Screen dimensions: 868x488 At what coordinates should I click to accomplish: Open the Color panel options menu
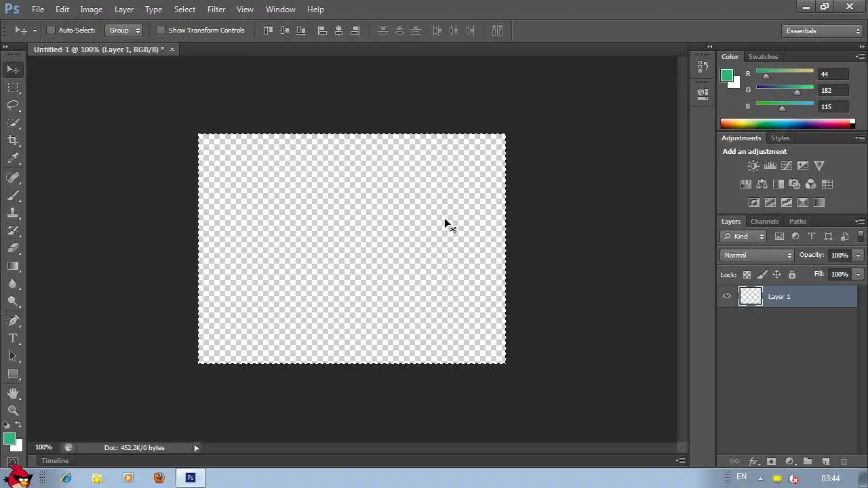coord(860,57)
